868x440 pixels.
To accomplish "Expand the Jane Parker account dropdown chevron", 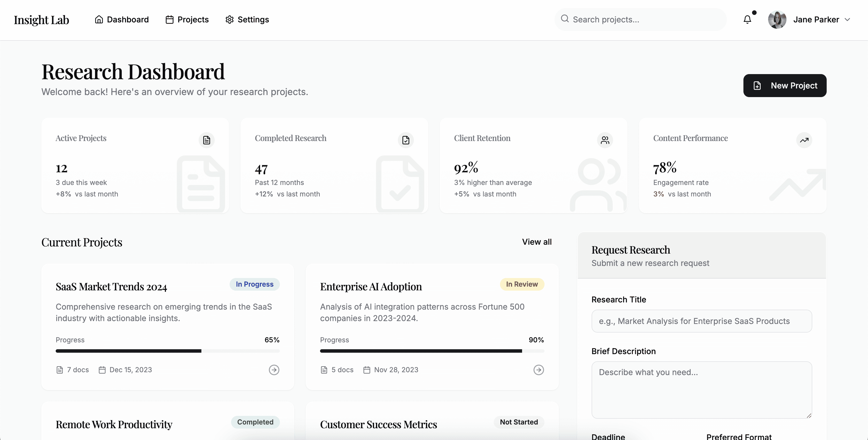I will click(x=847, y=20).
